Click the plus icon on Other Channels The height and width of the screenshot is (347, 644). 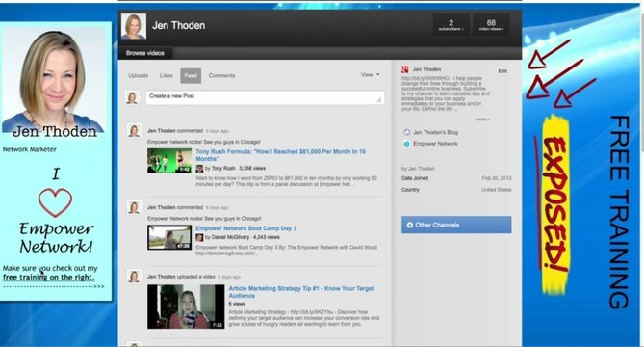click(409, 225)
